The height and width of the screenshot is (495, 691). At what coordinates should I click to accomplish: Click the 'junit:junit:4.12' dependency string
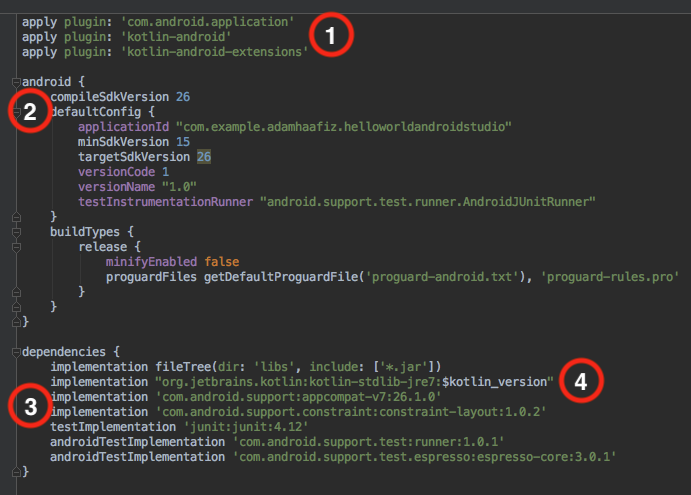[246, 427]
